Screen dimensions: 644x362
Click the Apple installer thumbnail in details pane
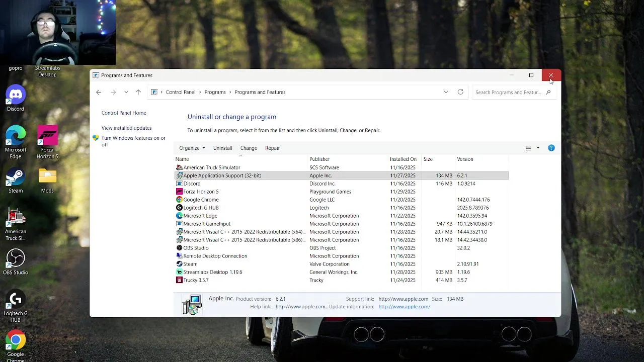(x=192, y=305)
